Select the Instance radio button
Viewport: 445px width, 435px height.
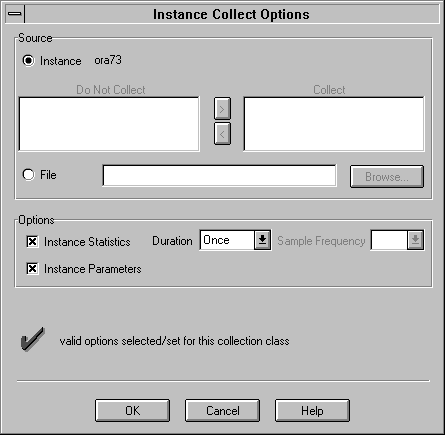28,61
